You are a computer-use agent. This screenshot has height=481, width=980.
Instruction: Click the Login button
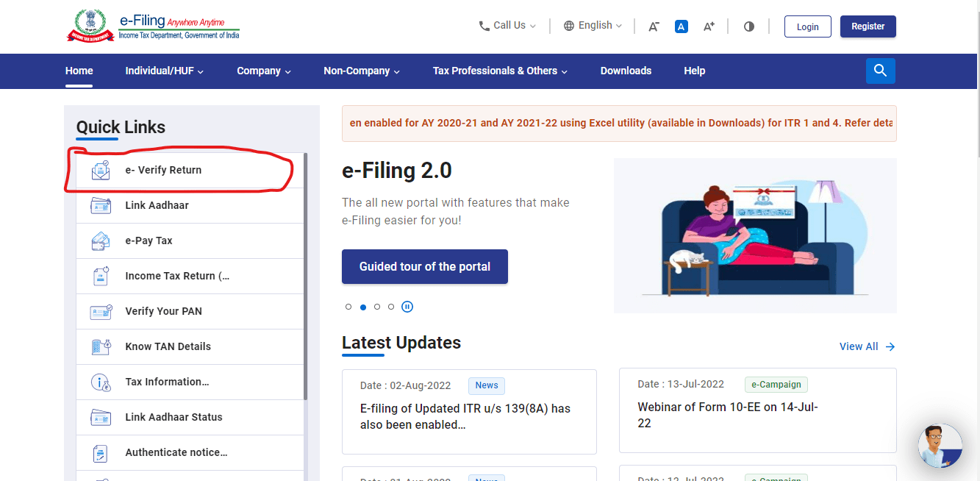pyautogui.click(x=808, y=26)
